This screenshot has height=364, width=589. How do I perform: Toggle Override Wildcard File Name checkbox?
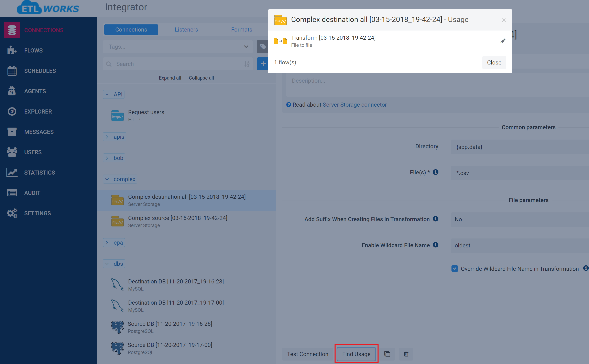[x=455, y=269]
